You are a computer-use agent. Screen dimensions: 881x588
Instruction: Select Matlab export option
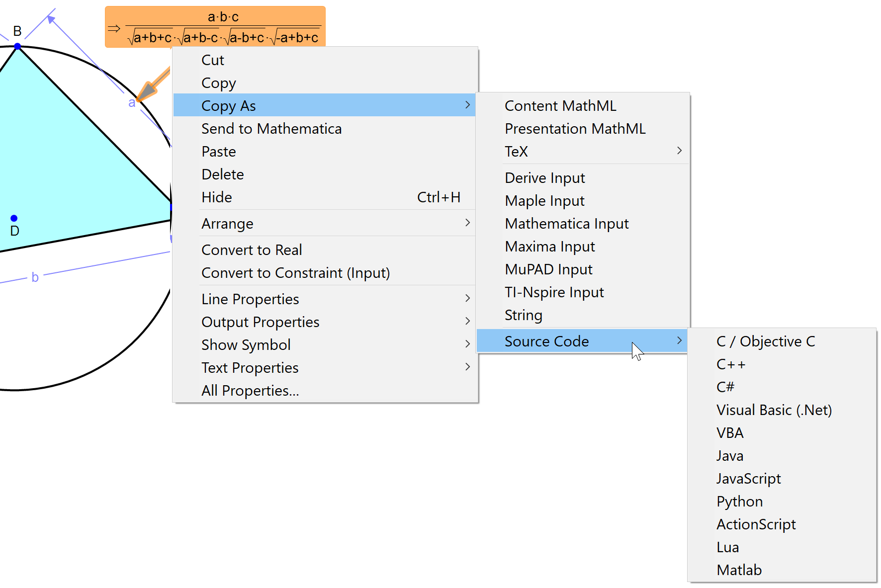[739, 570]
